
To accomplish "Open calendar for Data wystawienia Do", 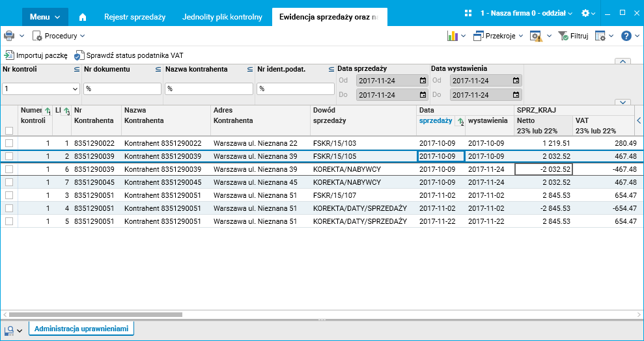I will 516,95.
